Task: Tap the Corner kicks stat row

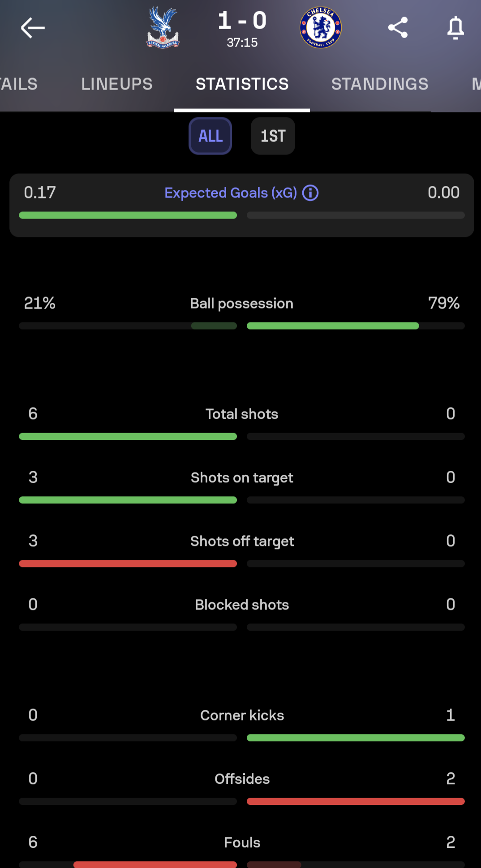Action: coord(242,723)
